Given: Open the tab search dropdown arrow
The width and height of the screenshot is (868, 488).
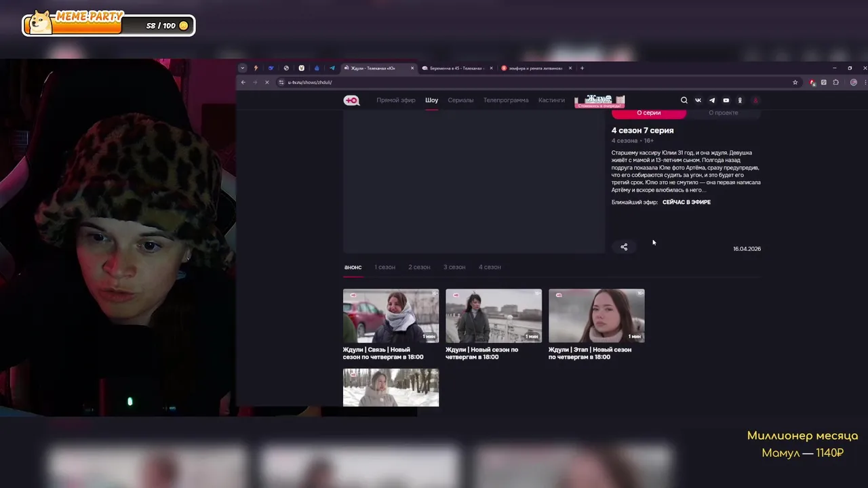Looking at the screenshot, I should pos(243,68).
